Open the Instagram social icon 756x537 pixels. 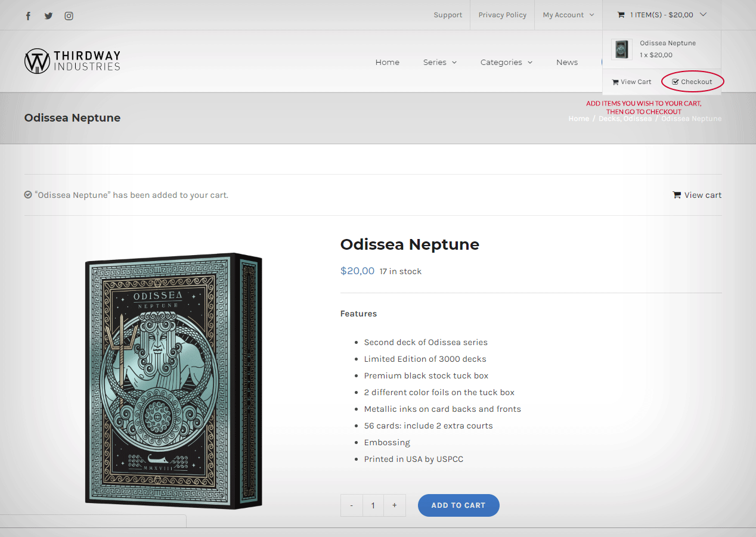[x=69, y=16]
